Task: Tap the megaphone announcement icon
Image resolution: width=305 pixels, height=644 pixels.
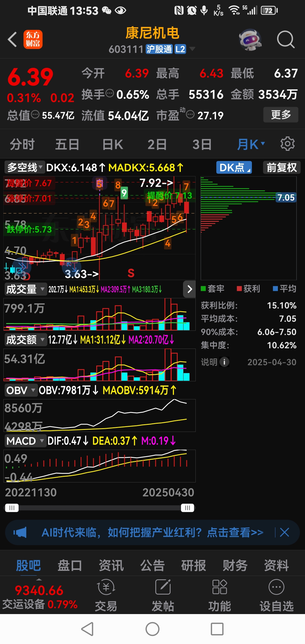Action: coord(20,532)
